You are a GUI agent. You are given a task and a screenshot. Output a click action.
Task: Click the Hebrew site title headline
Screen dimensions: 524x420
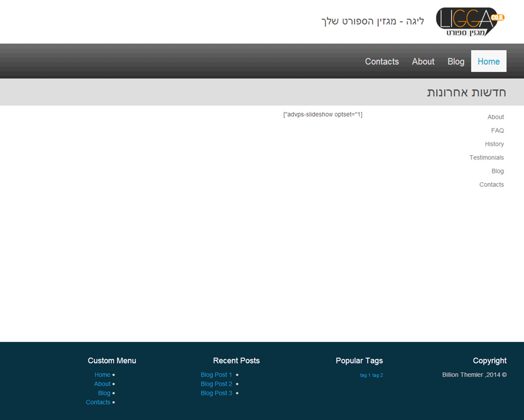[x=373, y=21]
